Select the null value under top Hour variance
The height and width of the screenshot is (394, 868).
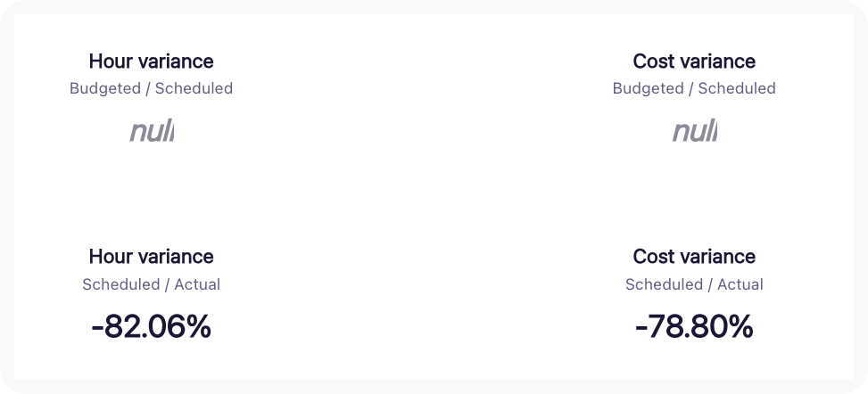pyautogui.click(x=151, y=132)
